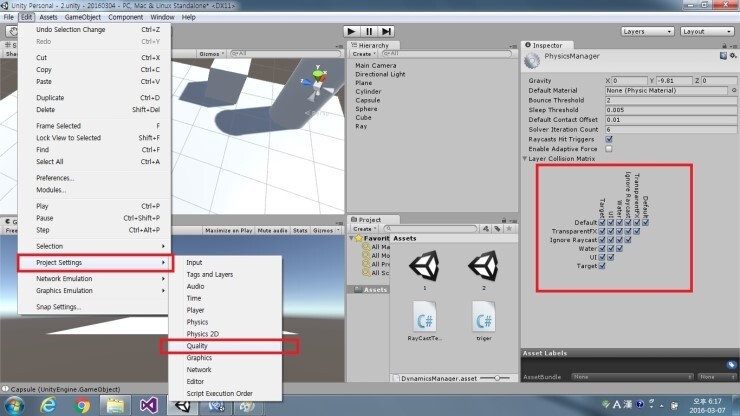This screenshot has width=740, height=416.
Task: Click search by type icon in Project
Action: pyautogui.click(x=486, y=229)
